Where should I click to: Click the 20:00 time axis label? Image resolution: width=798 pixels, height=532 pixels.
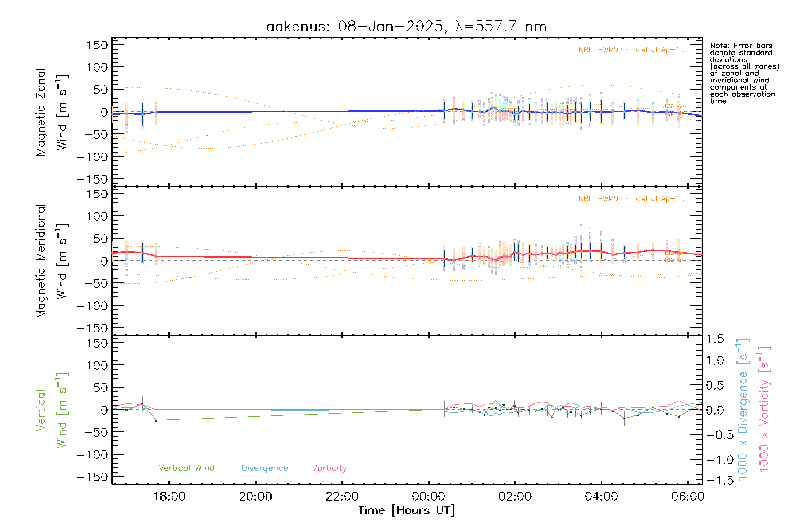pyautogui.click(x=255, y=497)
